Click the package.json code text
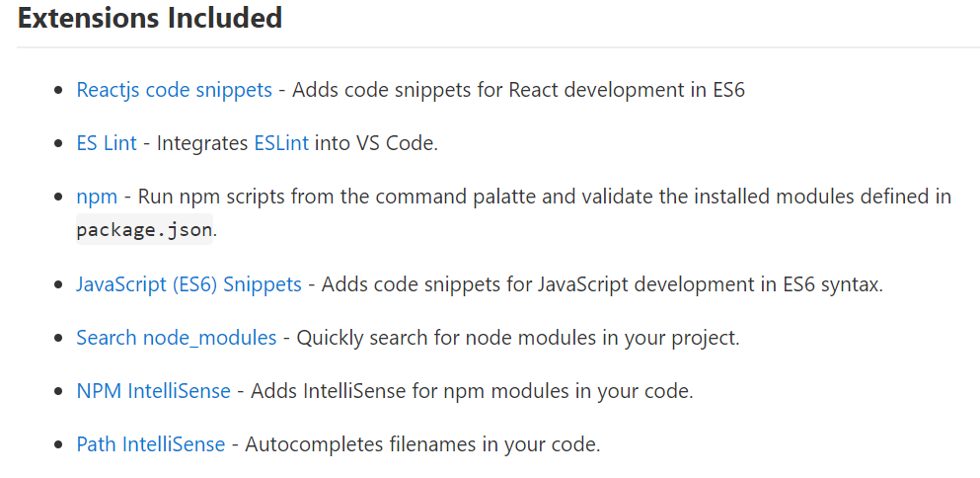Screen dimensions: 980x478 click(x=144, y=229)
